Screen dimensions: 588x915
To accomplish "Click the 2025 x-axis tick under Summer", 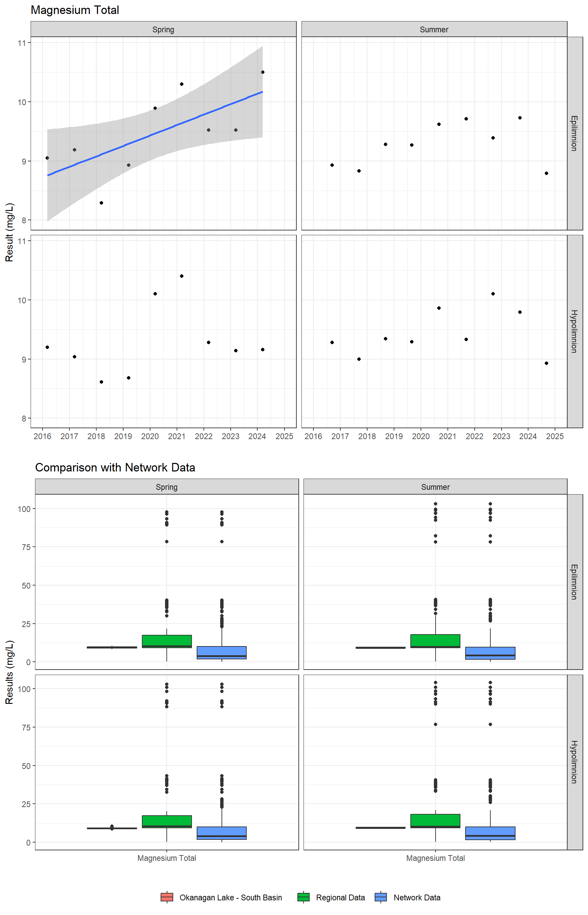I will click(x=555, y=436).
